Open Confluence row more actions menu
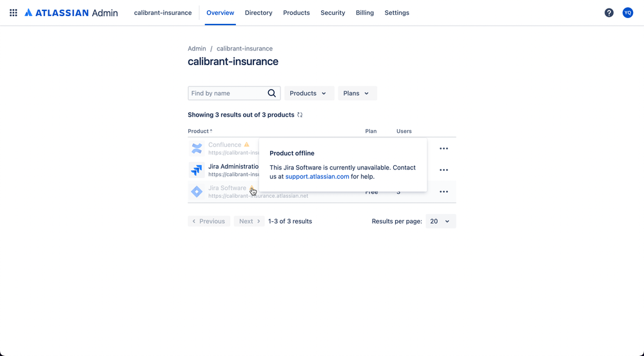644x356 pixels. [x=444, y=148]
